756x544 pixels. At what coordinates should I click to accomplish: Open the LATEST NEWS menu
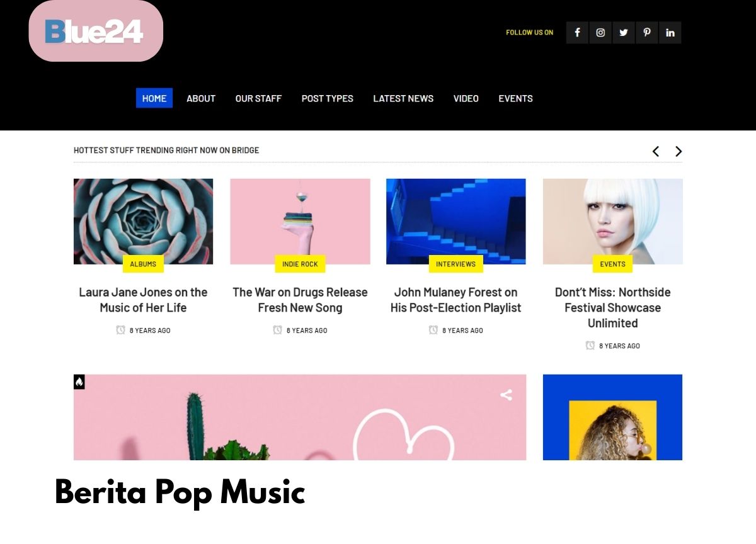pos(403,98)
